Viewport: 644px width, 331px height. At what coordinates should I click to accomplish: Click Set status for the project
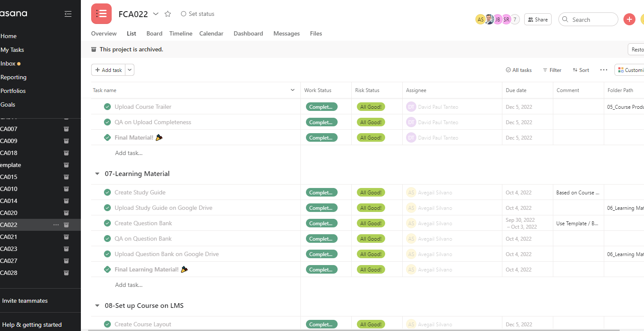198,14
